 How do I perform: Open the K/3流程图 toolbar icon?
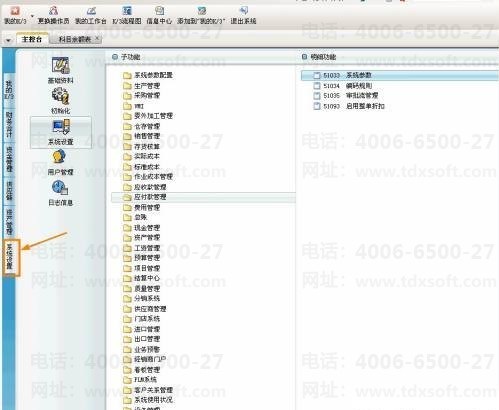127,15
